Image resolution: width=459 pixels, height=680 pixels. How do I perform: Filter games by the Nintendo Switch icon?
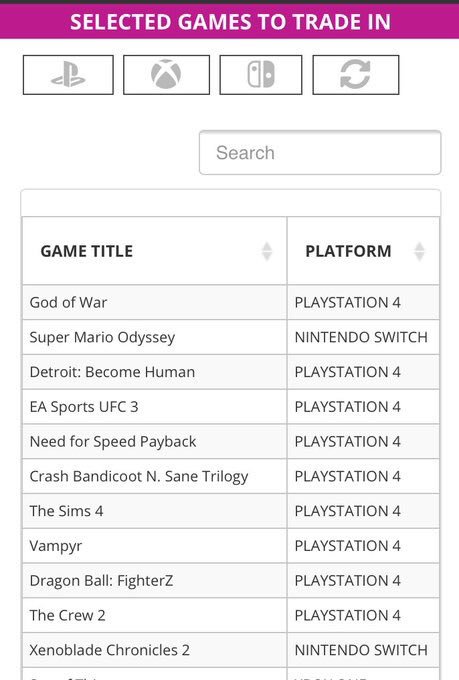(x=261, y=75)
